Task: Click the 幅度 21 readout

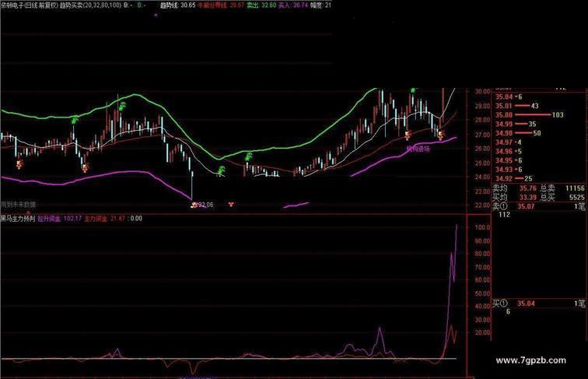Action: click(321, 5)
